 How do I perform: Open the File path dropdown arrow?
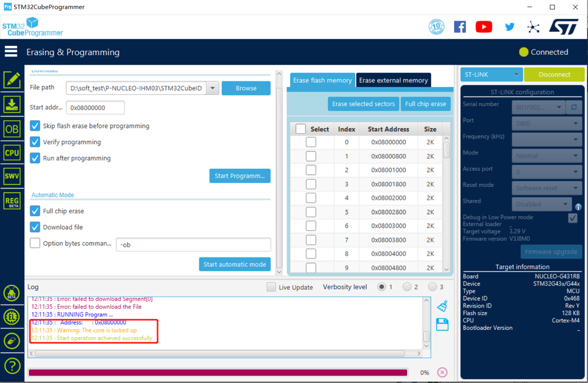[213, 88]
